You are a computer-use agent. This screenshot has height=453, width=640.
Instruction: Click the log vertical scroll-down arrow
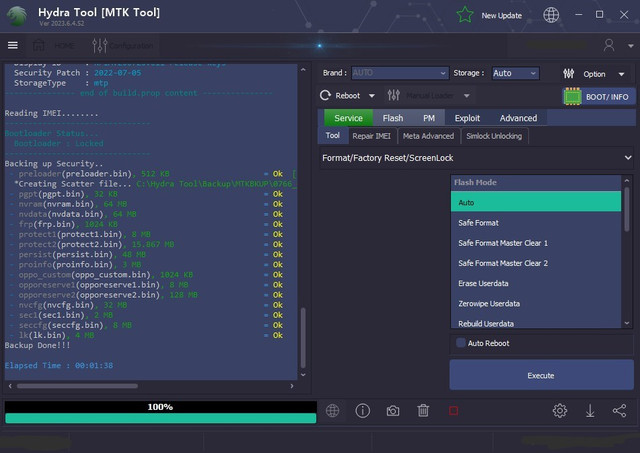coord(303,375)
